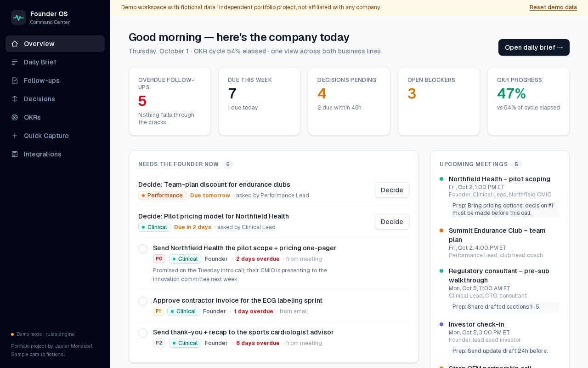Open the Due This Week card

(x=259, y=101)
